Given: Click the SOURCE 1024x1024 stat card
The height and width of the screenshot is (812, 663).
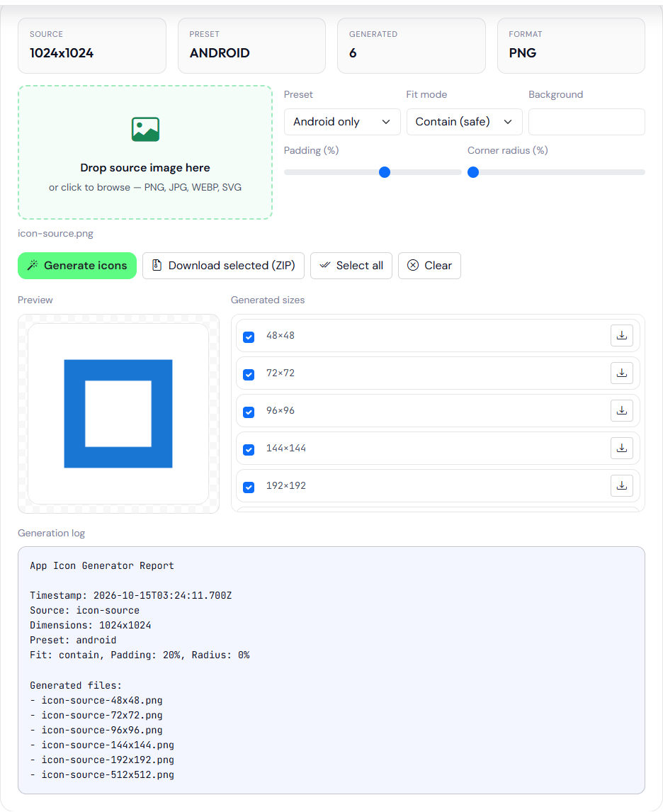Looking at the screenshot, I should (x=92, y=45).
